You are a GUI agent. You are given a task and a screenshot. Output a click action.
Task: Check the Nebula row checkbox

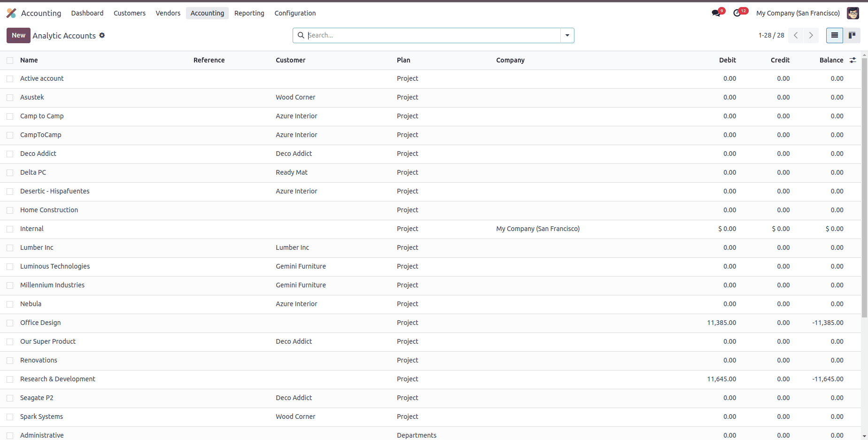(x=10, y=304)
